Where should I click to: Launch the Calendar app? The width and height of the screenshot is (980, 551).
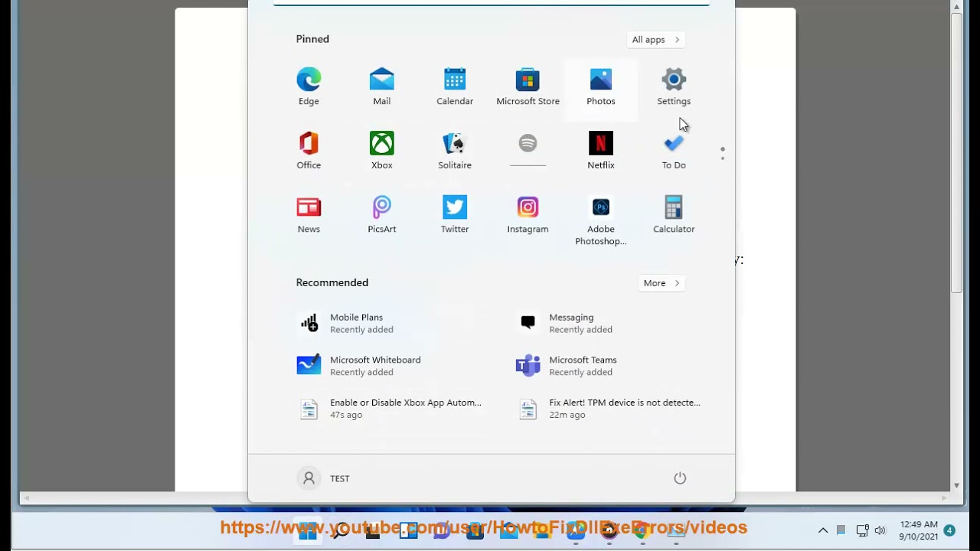pos(455,86)
